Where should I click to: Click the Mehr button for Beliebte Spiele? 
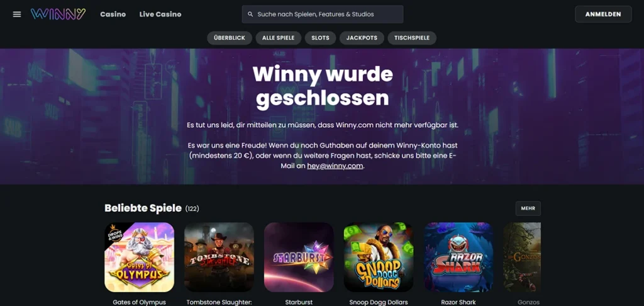click(x=528, y=208)
